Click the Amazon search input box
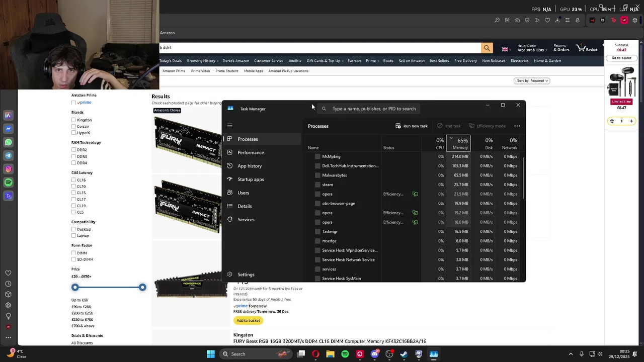644x362 pixels. 320,48
